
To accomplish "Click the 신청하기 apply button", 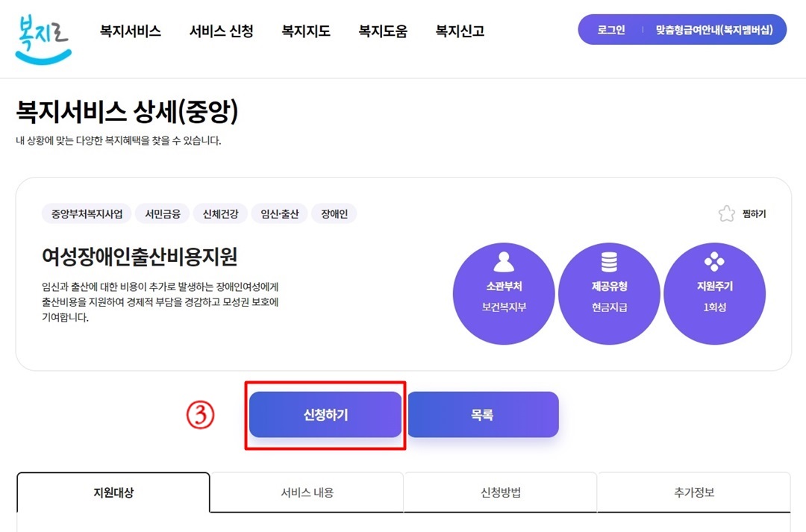I will [x=325, y=414].
